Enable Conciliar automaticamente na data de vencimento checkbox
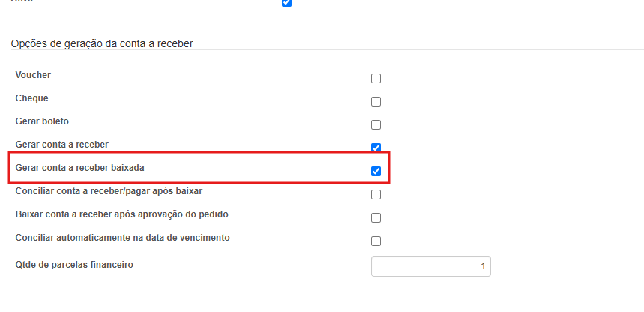 376,241
